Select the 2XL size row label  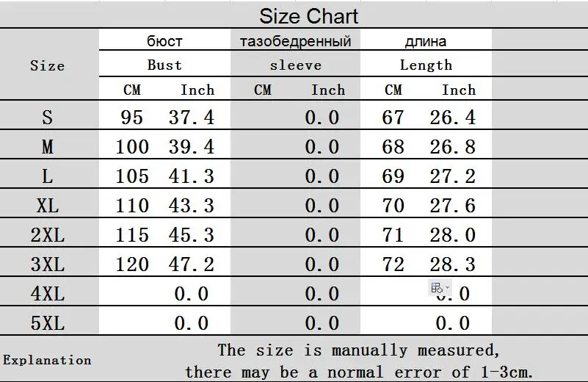(47, 235)
